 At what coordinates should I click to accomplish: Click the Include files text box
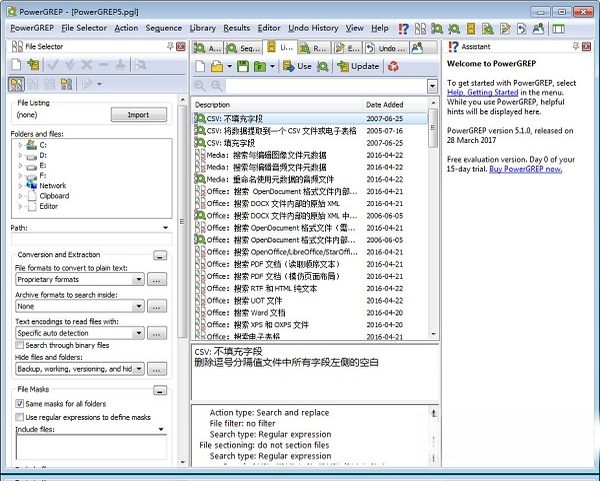(91, 447)
